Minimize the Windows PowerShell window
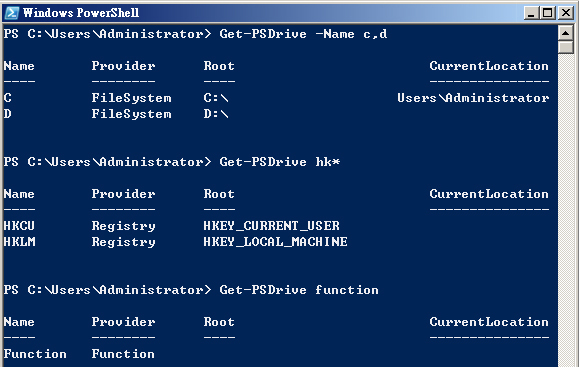This screenshot has width=579, height=367. pyautogui.click(x=531, y=13)
